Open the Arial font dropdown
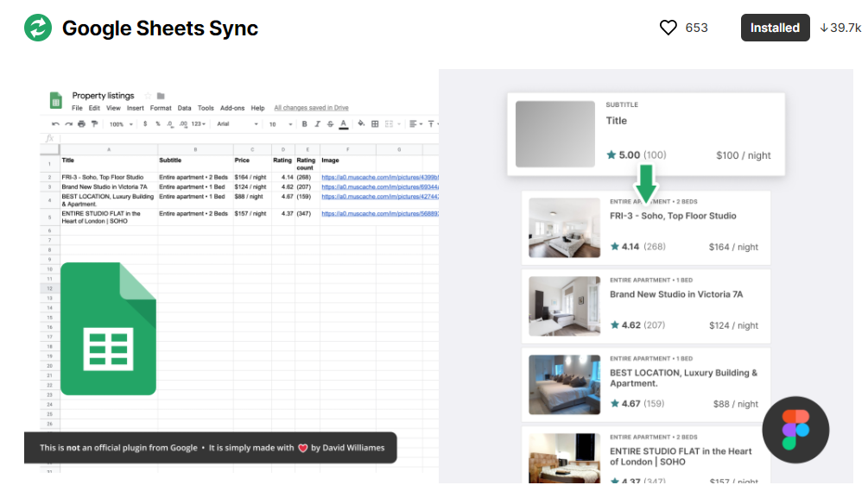This screenshot has height=504, width=868. (238, 124)
